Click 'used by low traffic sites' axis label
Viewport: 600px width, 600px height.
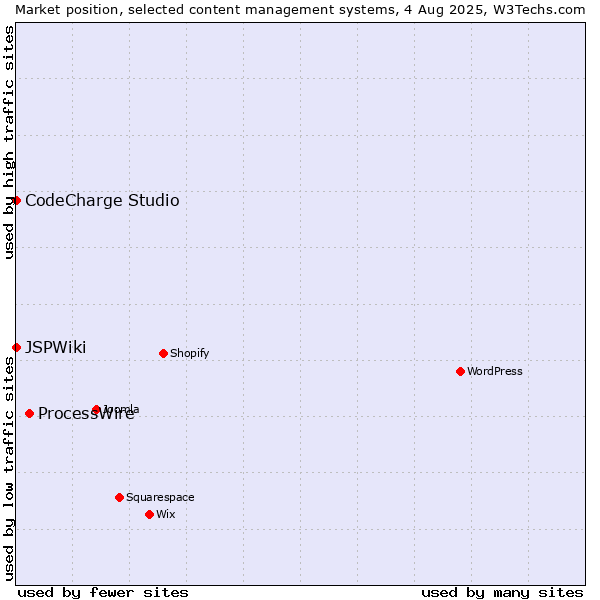(9, 469)
